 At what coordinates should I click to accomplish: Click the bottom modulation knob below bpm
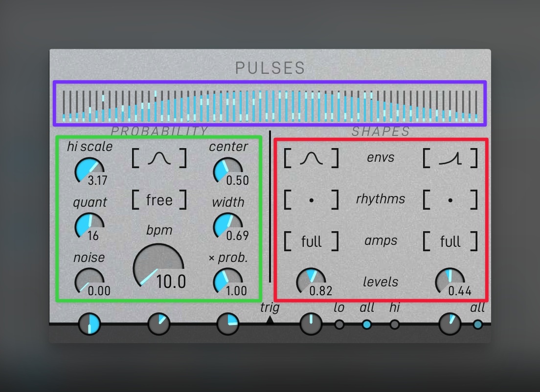pos(159,324)
